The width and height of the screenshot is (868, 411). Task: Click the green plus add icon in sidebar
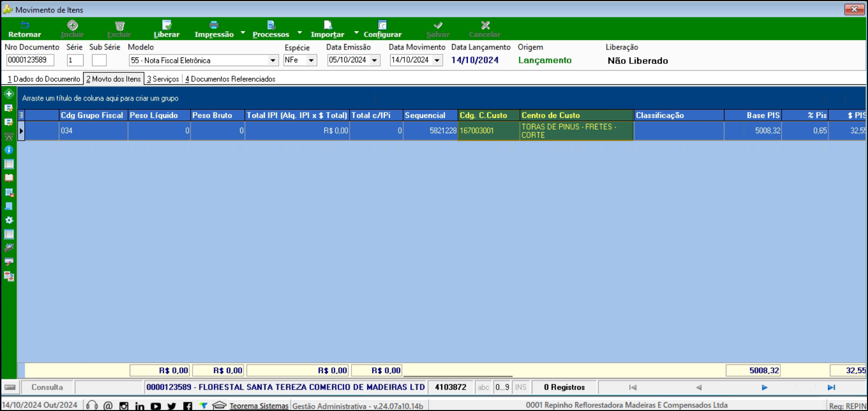[x=9, y=94]
